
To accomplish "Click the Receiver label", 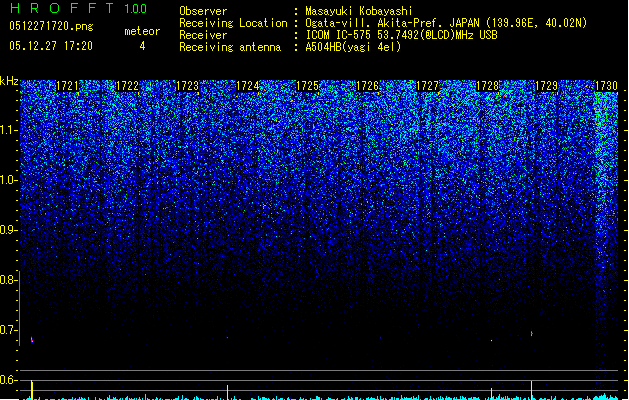I will (x=203, y=35).
